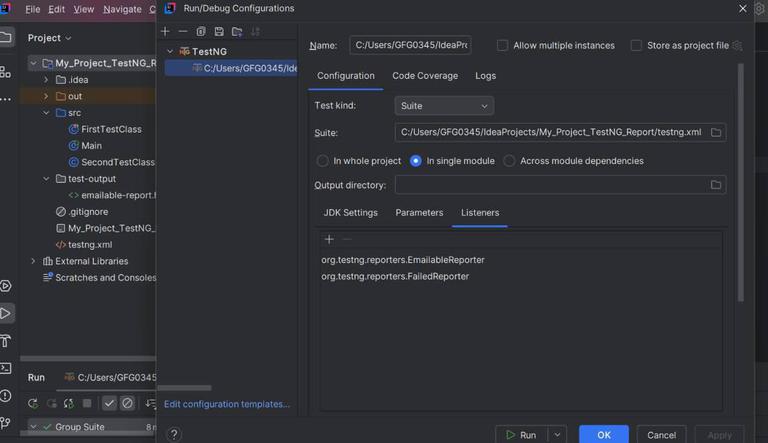This screenshot has height=443, width=768.
Task: Open the Structure tool window icon
Action: pyautogui.click(x=5, y=72)
